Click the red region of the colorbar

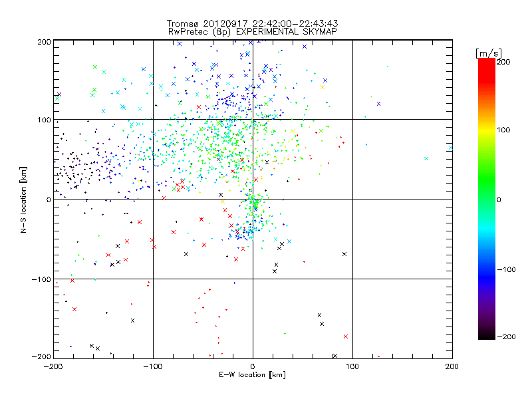(x=487, y=70)
